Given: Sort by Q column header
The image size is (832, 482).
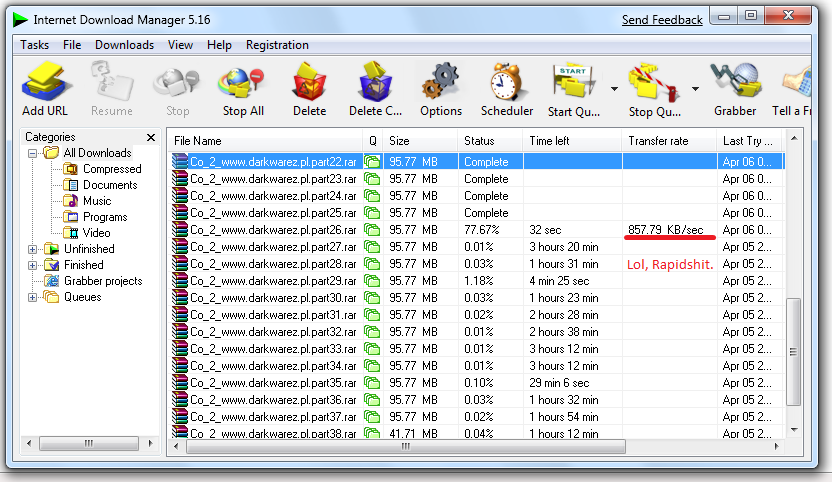Looking at the screenshot, I should (373, 141).
